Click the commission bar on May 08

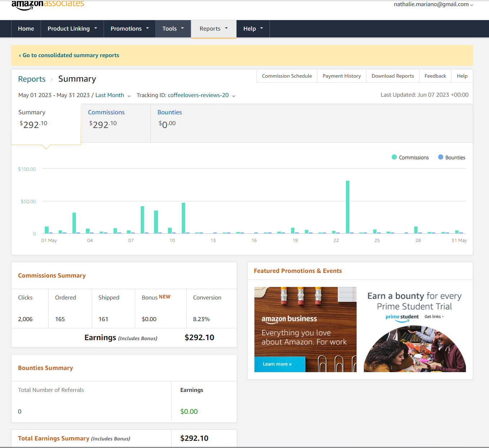pyautogui.click(x=142, y=220)
